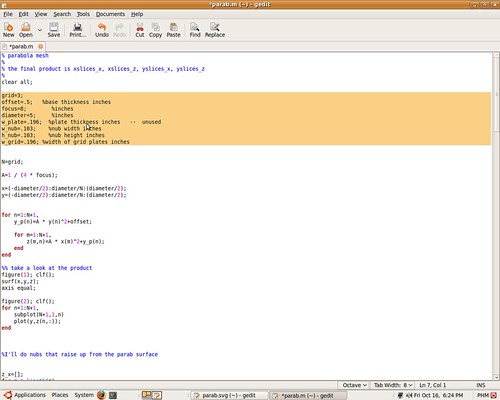Paste from clipboard using Paste icon
Screen dimensions: 500x400
click(x=173, y=30)
